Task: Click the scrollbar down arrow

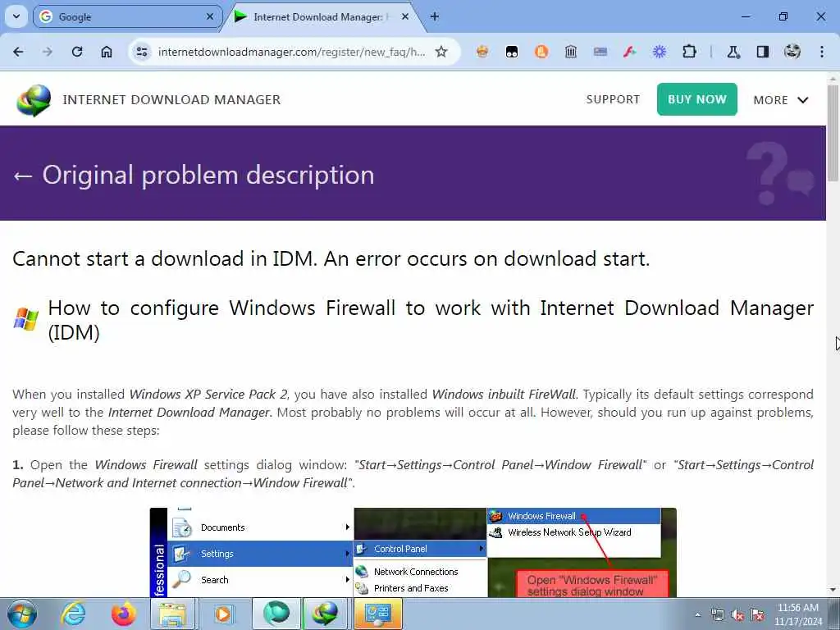Action: 833,591
